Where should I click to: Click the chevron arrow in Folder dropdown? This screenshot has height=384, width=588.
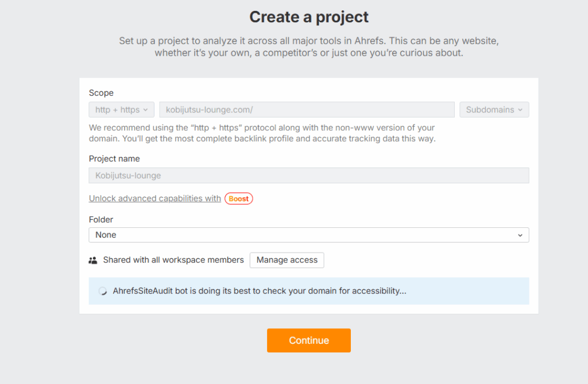pos(520,235)
